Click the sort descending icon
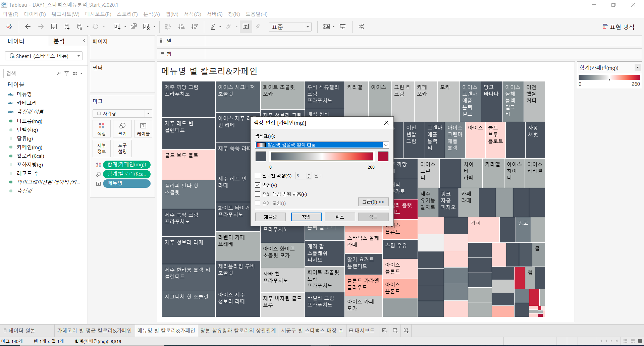 click(194, 26)
